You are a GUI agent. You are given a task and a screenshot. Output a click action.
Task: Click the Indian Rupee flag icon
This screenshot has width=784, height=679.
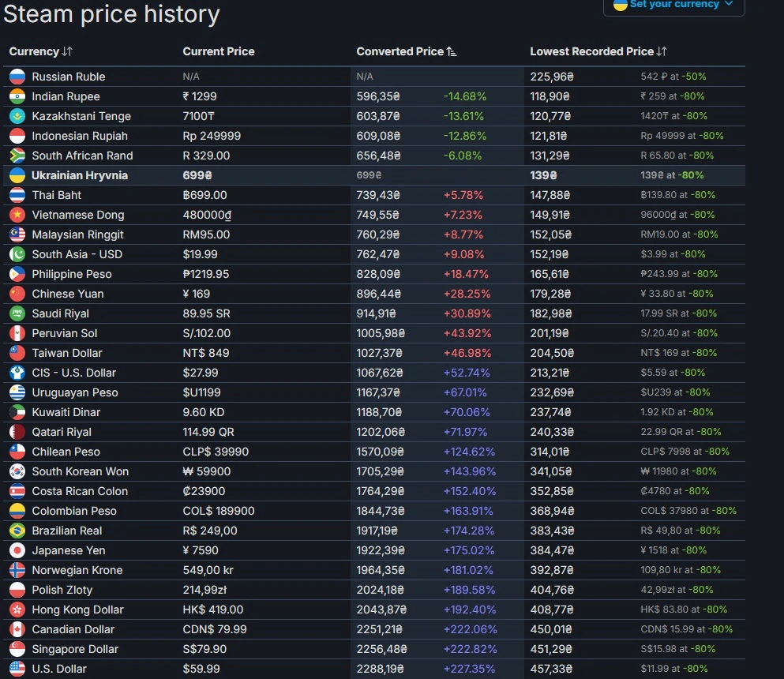17,96
